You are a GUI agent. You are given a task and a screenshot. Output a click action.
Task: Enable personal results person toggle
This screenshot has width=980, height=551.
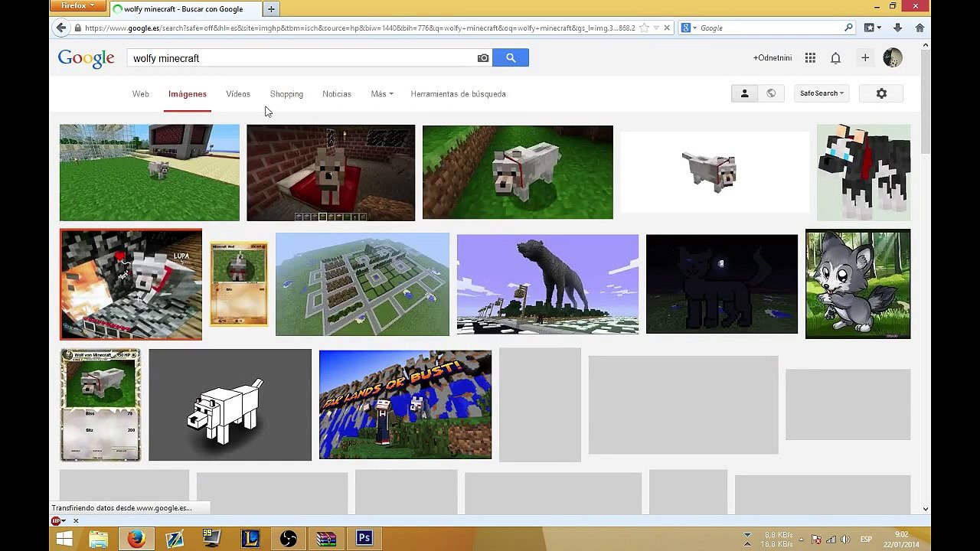point(744,93)
